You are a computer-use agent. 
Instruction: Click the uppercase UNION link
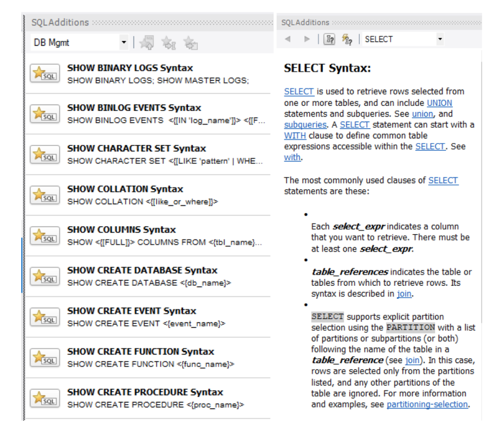(439, 103)
